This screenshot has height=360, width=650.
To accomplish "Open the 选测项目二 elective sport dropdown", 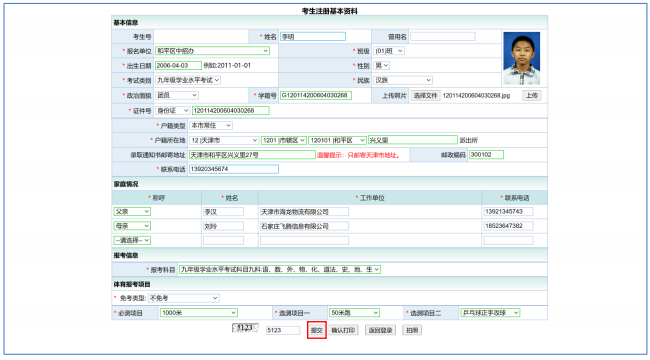I will coord(490,313).
